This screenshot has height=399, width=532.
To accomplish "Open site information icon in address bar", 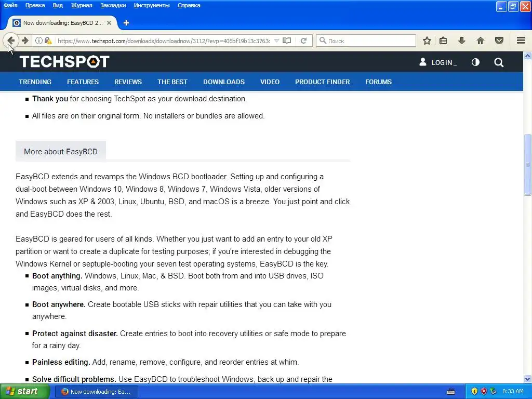I will click(38, 41).
